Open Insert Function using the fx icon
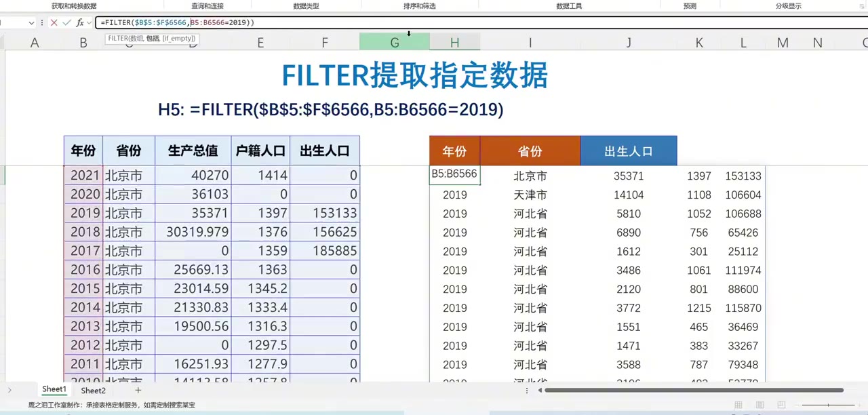This screenshot has height=415, width=868. pyautogui.click(x=81, y=22)
